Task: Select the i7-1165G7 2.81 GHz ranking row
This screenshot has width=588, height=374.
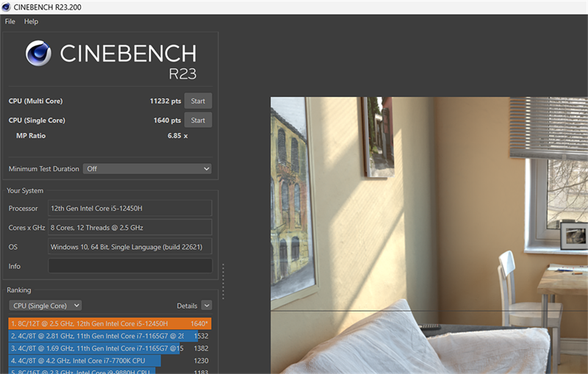Action: pyautogui.click(x=110, y=336)
